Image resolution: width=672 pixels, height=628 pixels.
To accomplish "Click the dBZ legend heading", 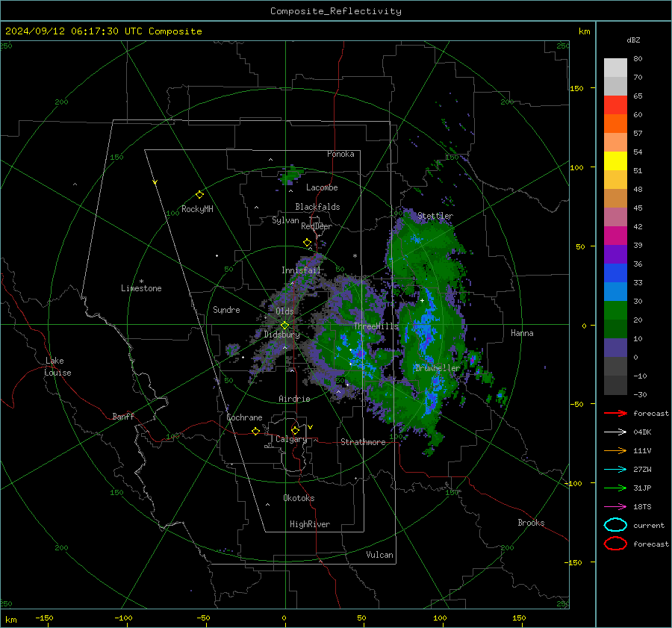I will (x=633, y=40).
